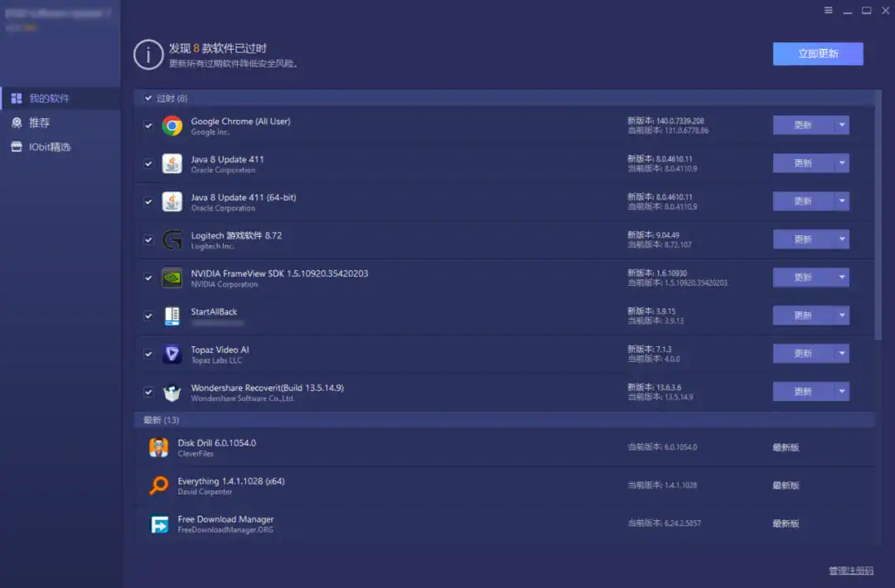This screenshot has width=895, height=588.
Task: Uncheck the Logitech 游戏软件 checkbox
Action: (148, 239)
